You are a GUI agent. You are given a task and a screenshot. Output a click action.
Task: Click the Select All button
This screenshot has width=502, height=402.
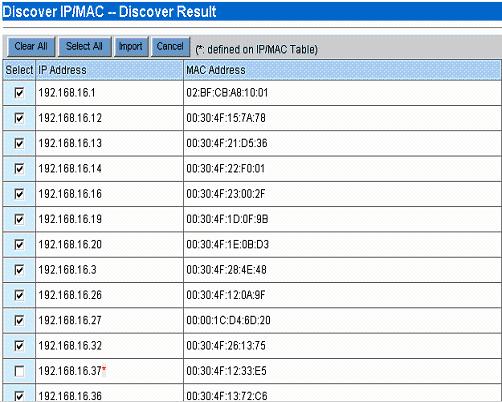84,46
